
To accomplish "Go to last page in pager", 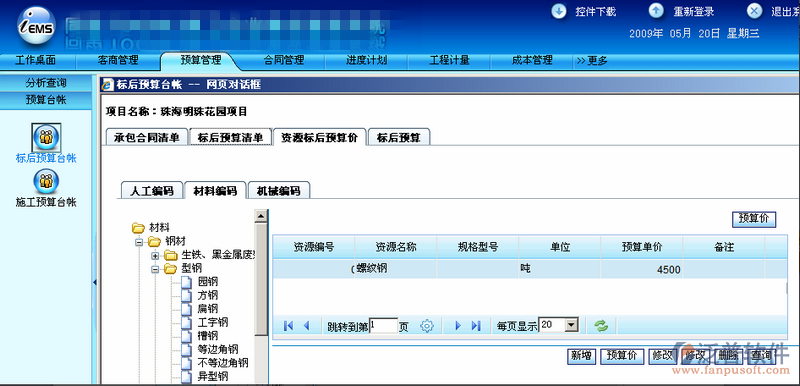I will point(476,326).
